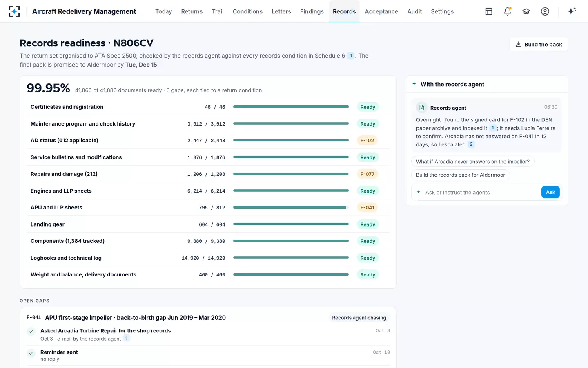588x368 pixels.
Task: Switch to the Acceptance tab
Action: [381, 11]
